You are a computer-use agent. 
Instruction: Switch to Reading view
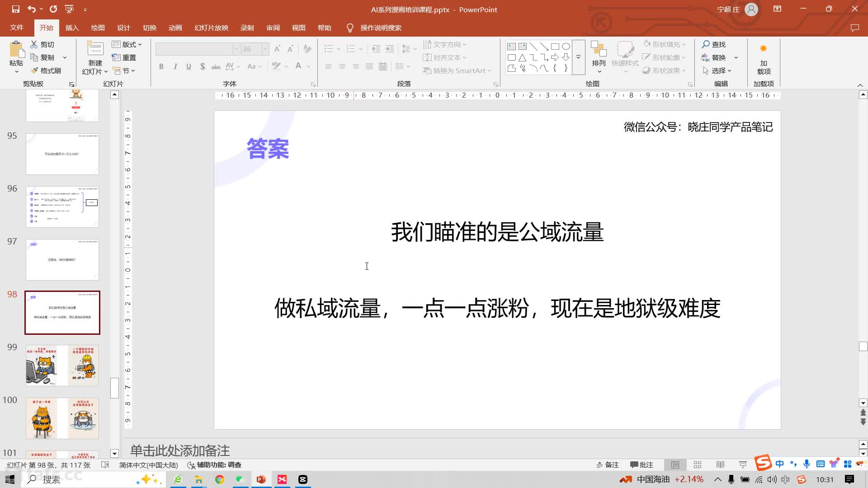720,465
